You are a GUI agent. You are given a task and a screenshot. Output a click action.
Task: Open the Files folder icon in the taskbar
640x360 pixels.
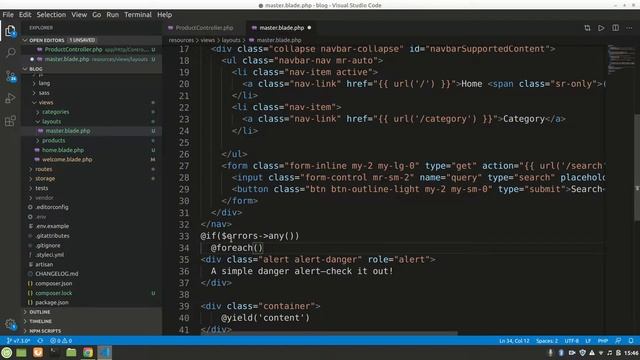click(71, 352)
